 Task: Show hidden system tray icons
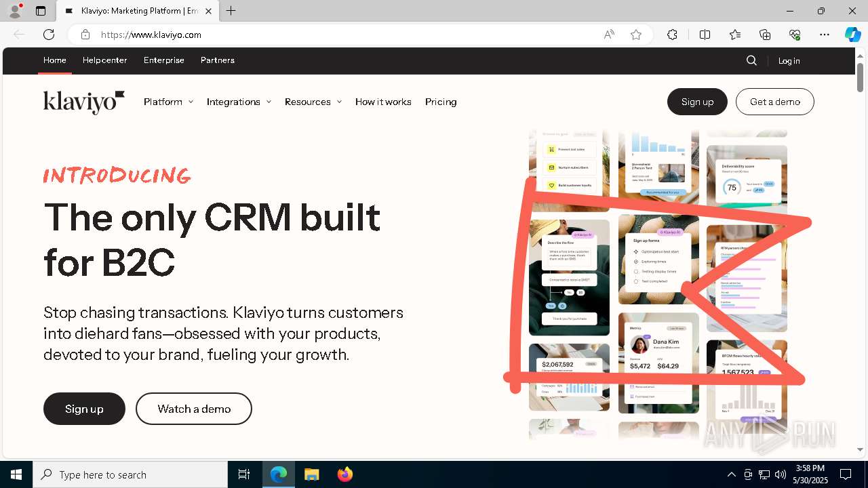(731, 474)
